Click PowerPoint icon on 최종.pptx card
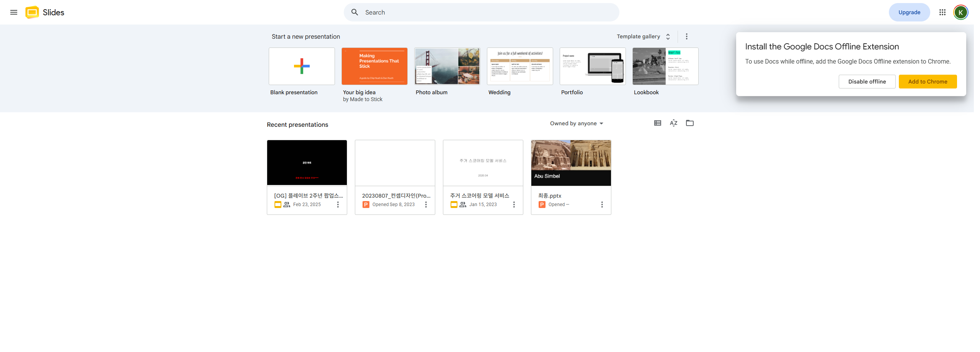The height and width of the screenshot is (352, 980). coord(542,205)
